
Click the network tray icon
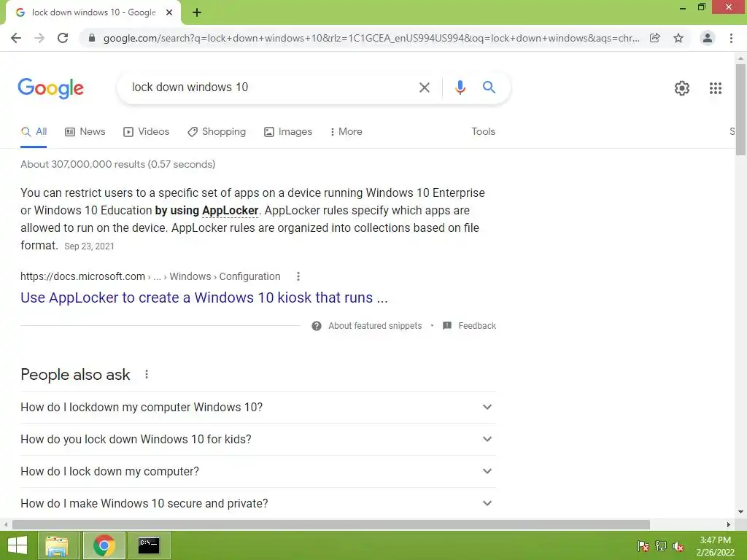661,545
